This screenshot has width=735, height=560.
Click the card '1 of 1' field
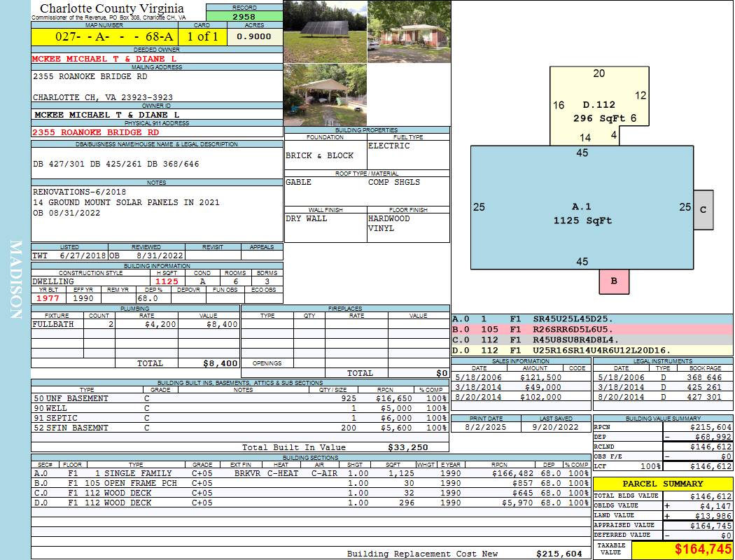click(x=203, y=36)
